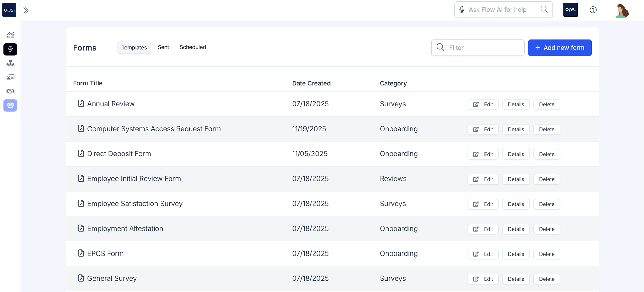The image size is (644, 292).
Task: Switch to the Scheduled tab
Action: (192, 47)
